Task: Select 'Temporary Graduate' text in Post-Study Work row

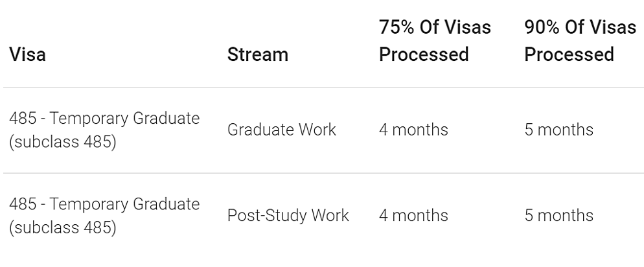Action: pyautogui.click(x=124, y=205)
